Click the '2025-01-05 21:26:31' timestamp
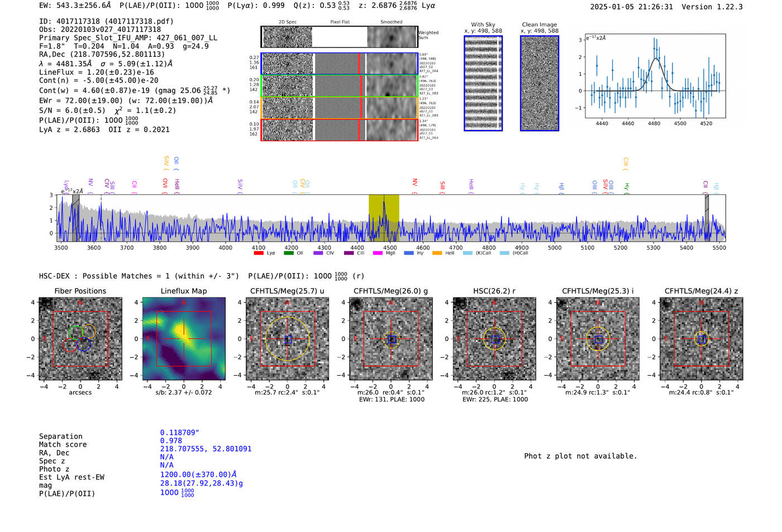This screenshot has height=532, width=782. click(632, 7)
